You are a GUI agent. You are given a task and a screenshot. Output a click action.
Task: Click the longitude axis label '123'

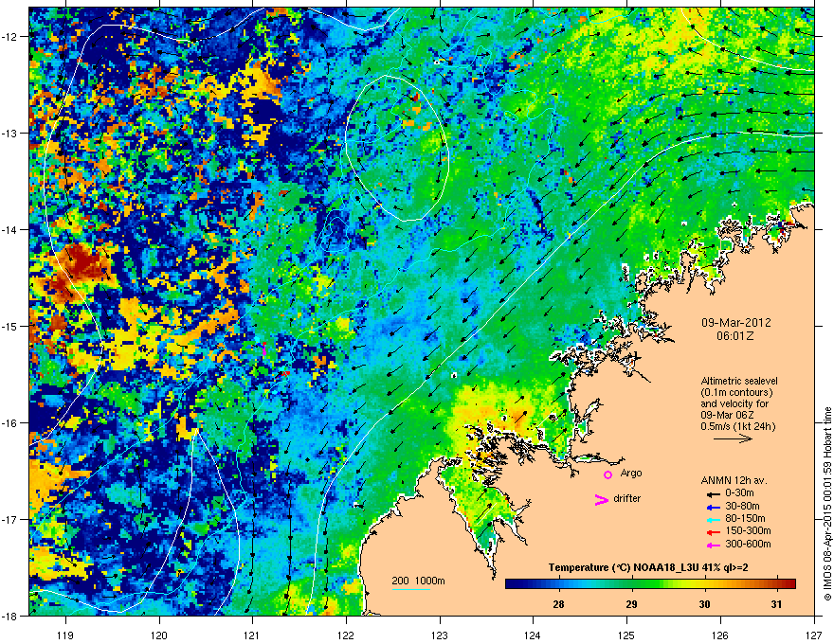pos(440,635)
